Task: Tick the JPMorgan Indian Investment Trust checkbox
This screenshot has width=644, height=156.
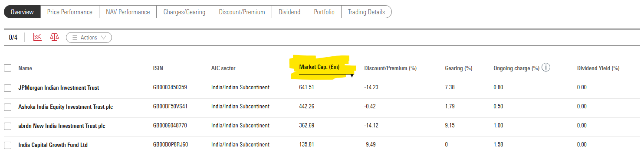Action: [x=7, y=88]
